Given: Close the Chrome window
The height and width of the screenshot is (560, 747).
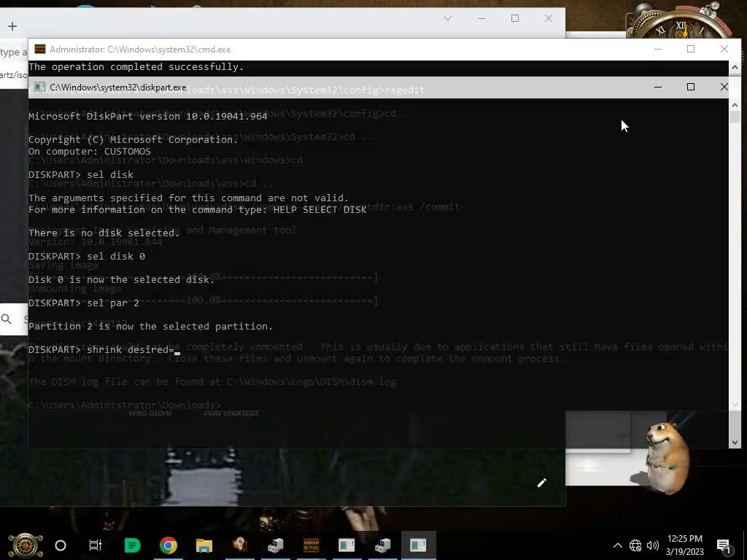Looking at the screenshot, I should 549,18.
